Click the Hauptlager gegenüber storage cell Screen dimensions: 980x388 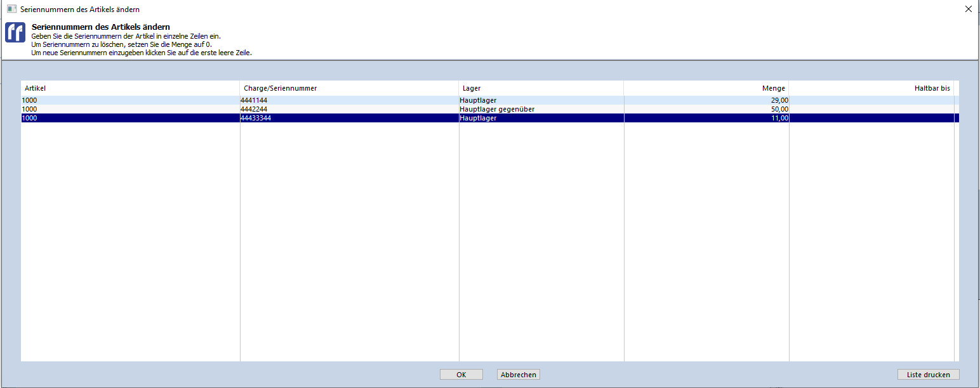point(497,109)
